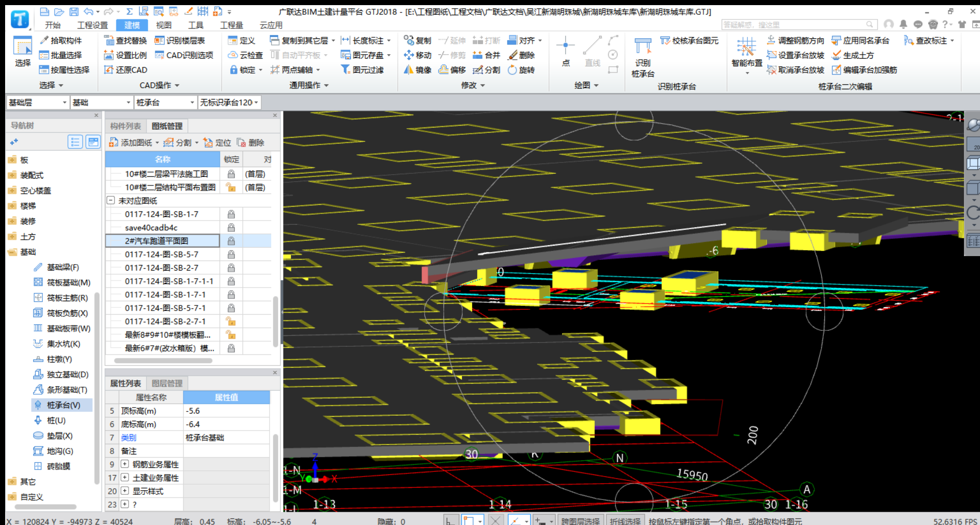Toggle lock for 0117-124-图-SB-1-7 drawing
The height and width of the screenshot is (525, 980).
(231, 214)
